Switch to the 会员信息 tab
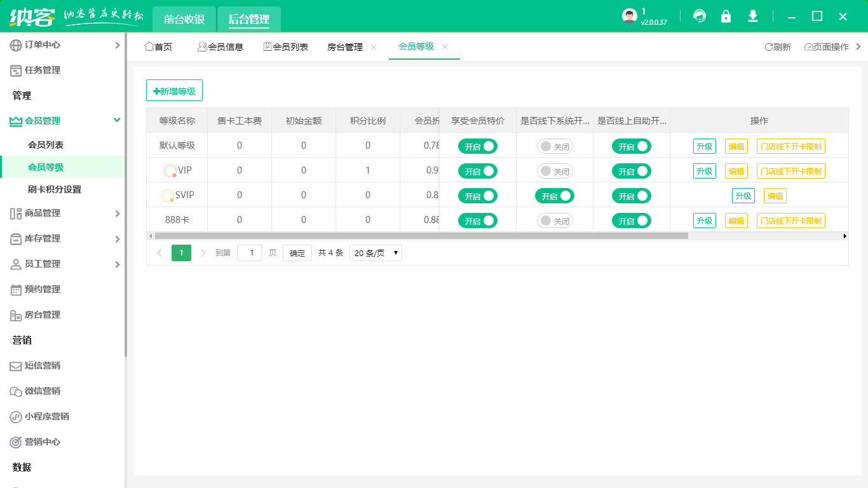The height and width of the screenshot is (488, 868). tap(220, 46)
